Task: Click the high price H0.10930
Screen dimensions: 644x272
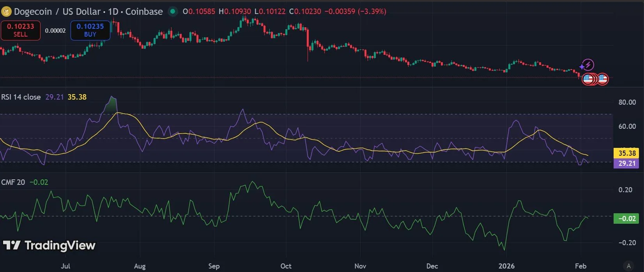Action: pos(235,11)
